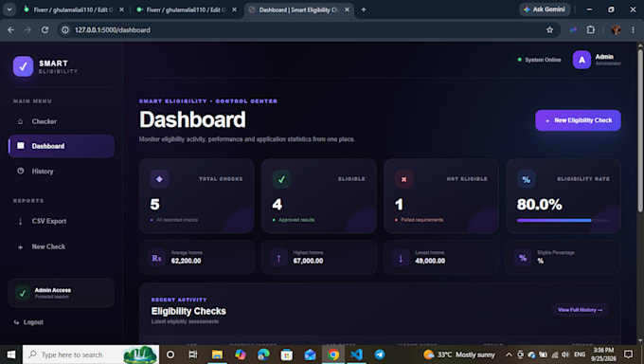The image size is (644, 364).
Task: Select Dashboard in the sidebar
Action: [62, 146]
